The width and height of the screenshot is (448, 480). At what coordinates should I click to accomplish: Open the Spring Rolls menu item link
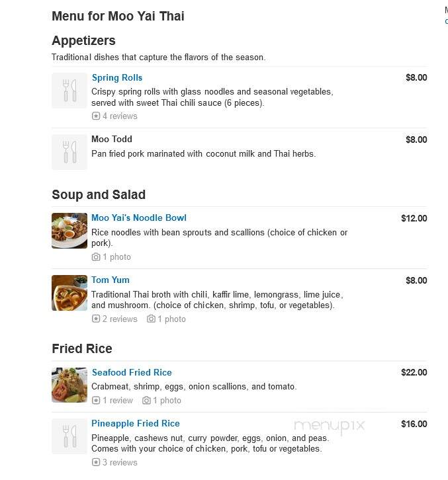pos(117,78)
